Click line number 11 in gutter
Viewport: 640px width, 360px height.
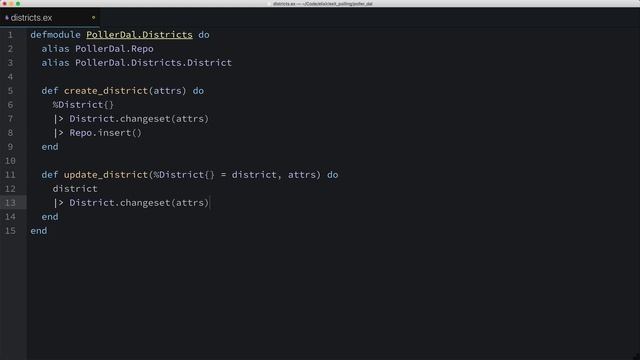(10, 175)
